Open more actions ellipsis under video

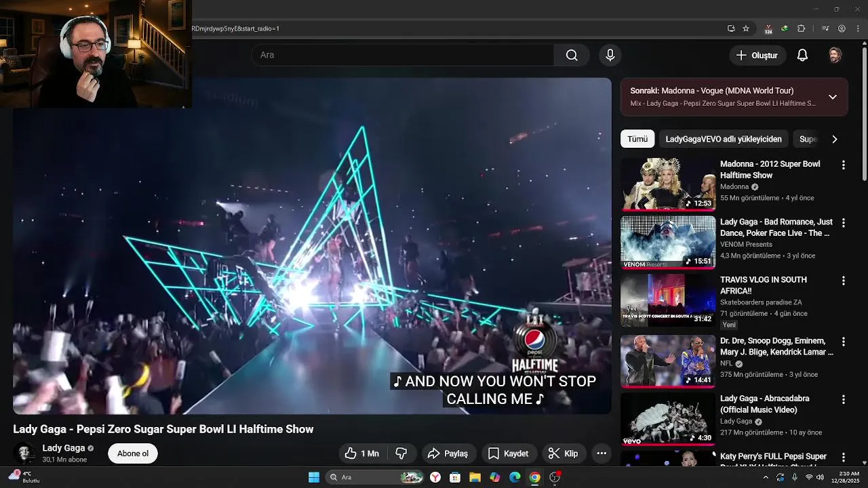[x=601, y=453]
